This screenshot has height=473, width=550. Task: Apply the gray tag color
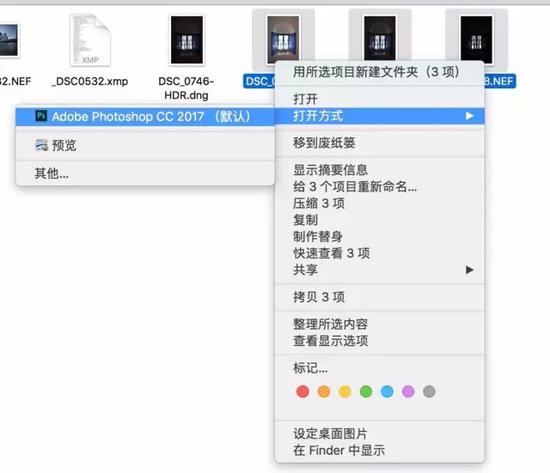[x=429, y=391]
